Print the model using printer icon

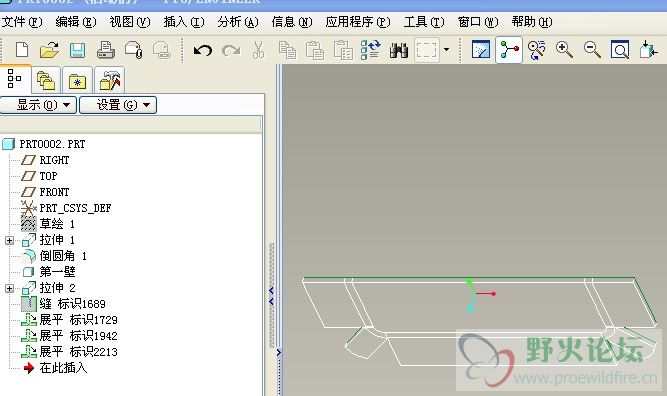(x=105, y=50)
